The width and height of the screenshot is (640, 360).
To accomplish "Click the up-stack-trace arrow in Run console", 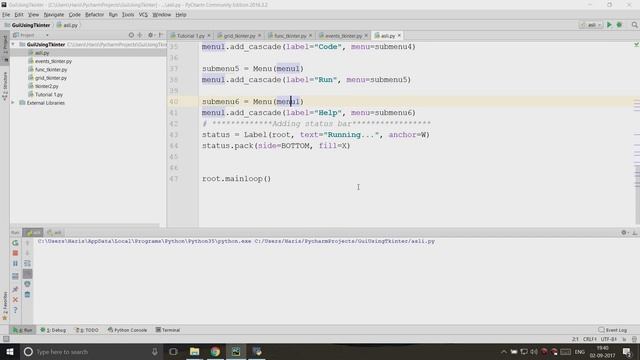I will 27,243.
